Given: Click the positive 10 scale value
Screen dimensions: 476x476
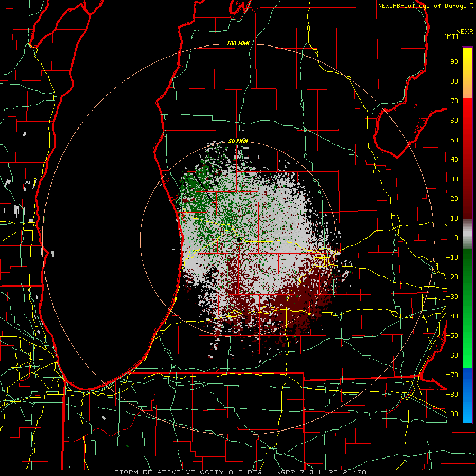Looking at the screenshot, I should [x=454, y=218].
